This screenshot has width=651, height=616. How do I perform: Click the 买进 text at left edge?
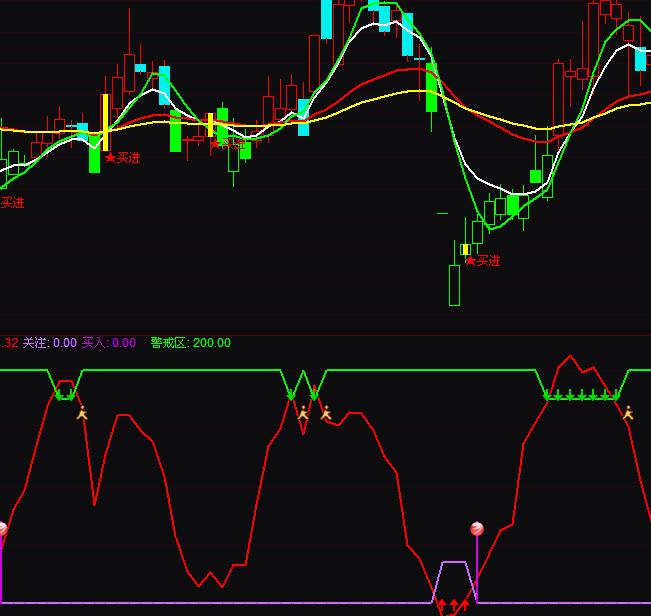12,203
